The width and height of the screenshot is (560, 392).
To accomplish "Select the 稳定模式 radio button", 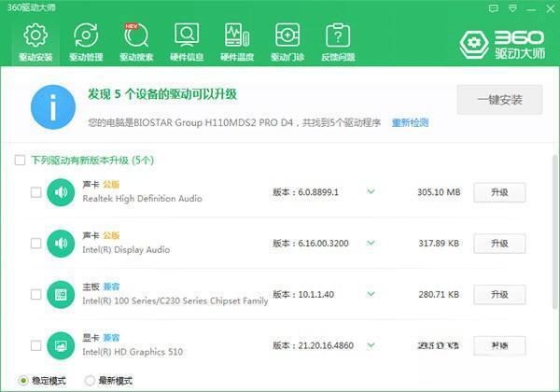I will tap(23, 380).
